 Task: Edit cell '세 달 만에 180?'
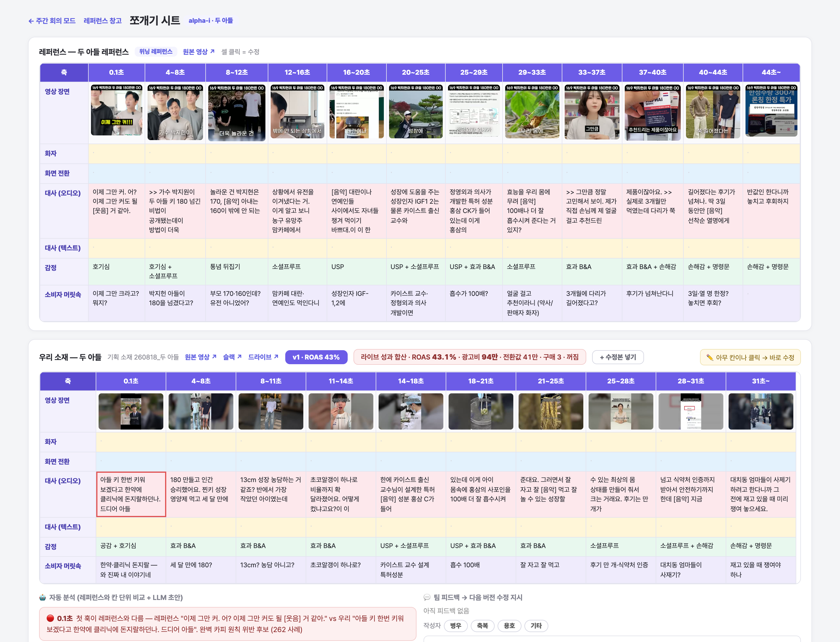coord(201,570)
